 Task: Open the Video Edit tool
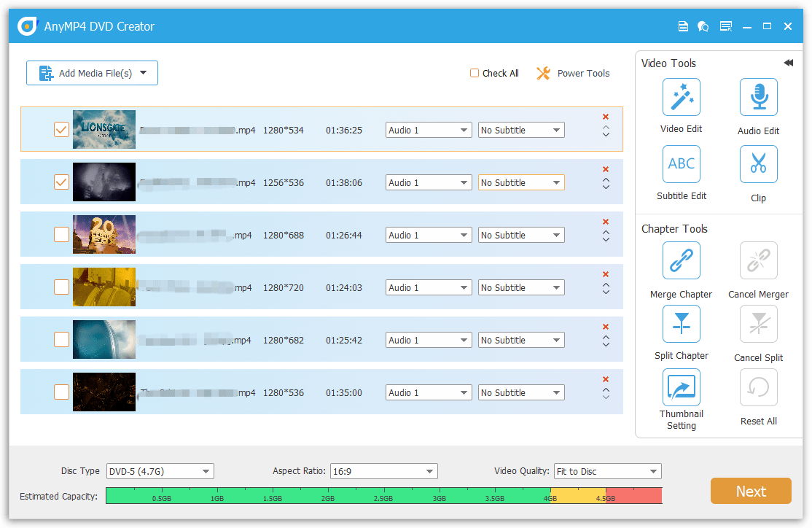pos(681,97)
